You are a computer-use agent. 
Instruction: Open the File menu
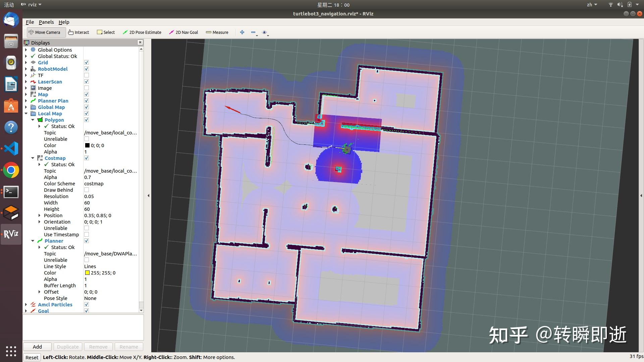point(30,22)
